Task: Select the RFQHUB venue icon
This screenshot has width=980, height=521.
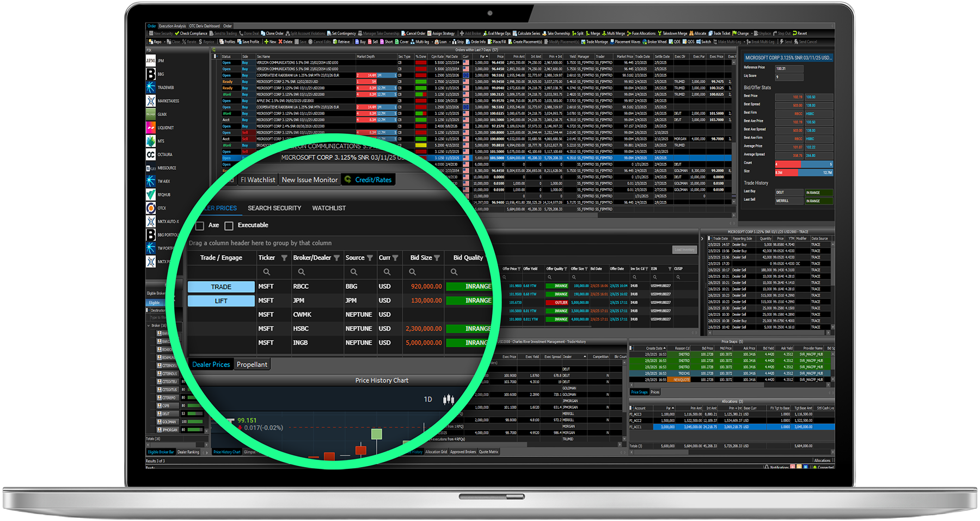Action: click(x=151, y=194)
